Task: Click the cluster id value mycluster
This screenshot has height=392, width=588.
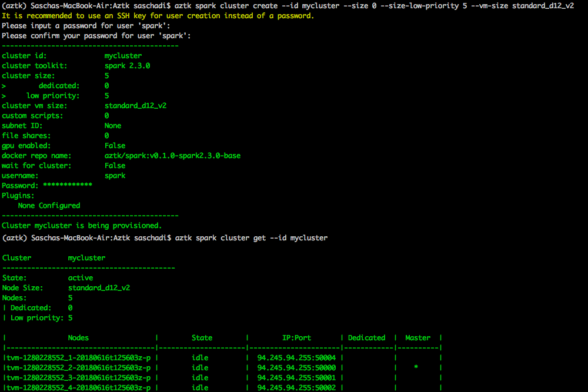Action: point(123,55)
